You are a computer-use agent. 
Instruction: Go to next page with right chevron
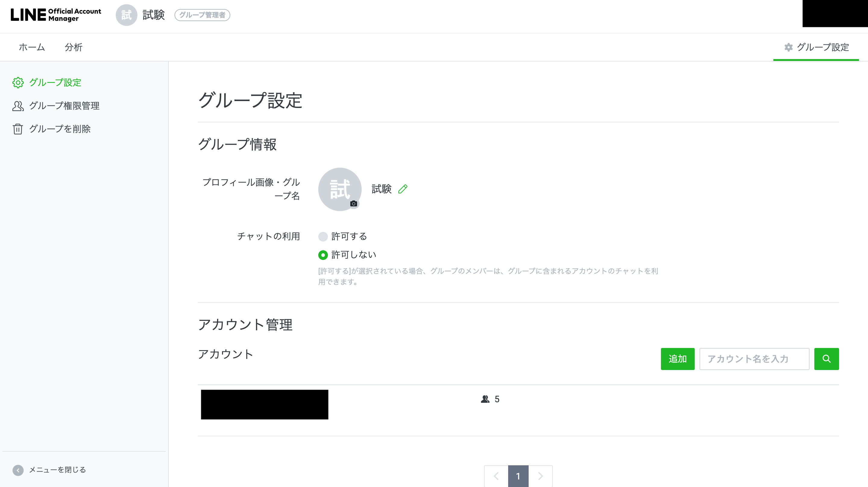[540, 476]
